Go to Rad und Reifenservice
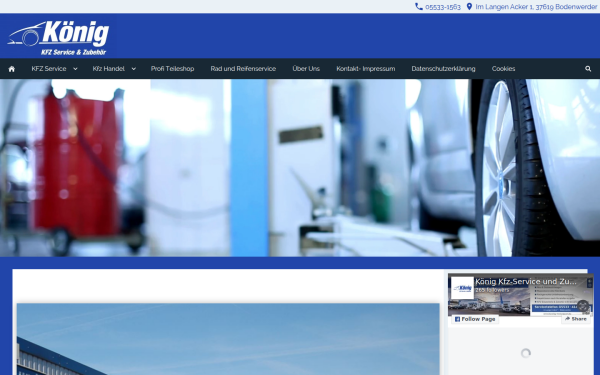 pyautogui.click(x=243, y=69)
